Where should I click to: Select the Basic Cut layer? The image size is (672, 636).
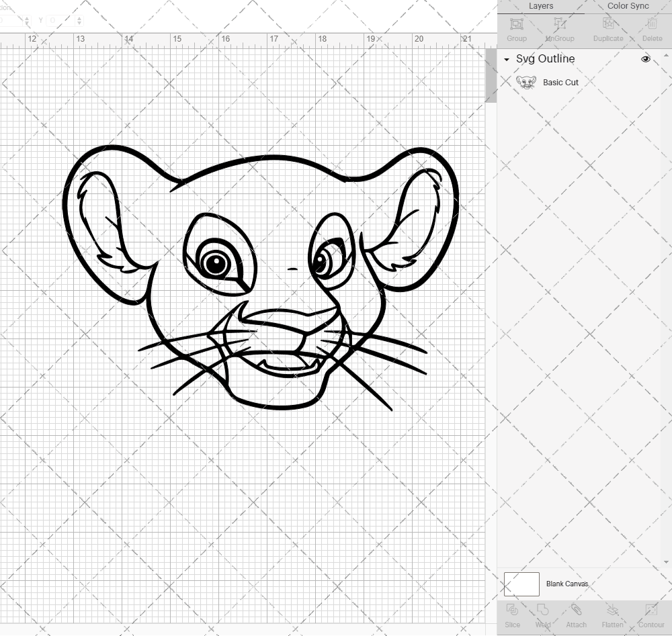coord(560,82)
